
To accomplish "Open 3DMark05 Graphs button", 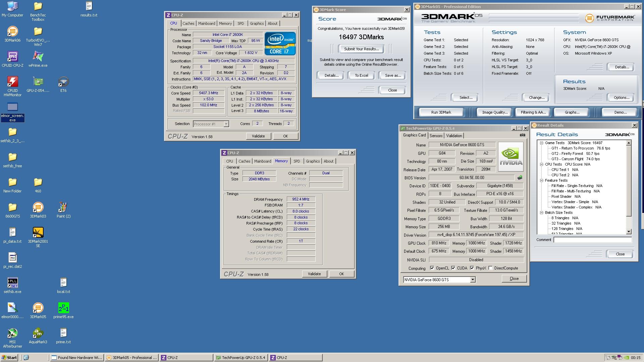I will [x=572, y=112].
